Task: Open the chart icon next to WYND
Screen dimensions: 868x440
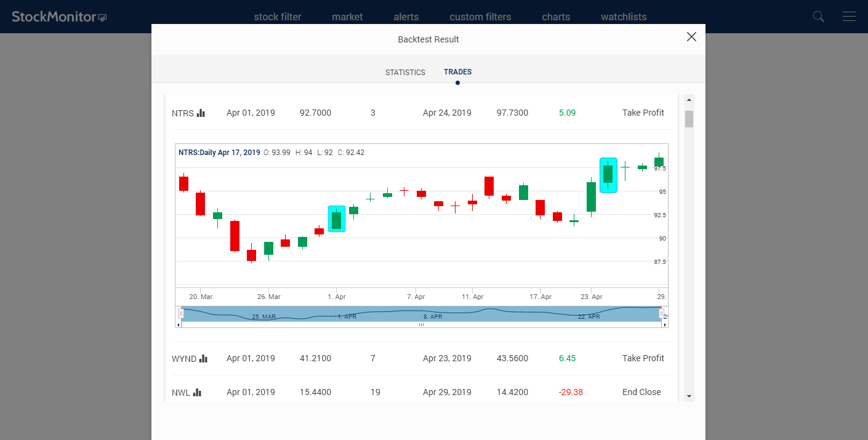Action: point(203,358)
